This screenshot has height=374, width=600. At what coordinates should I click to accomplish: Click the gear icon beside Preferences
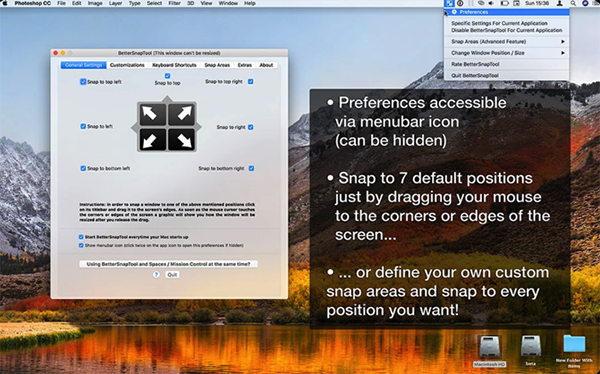pos(454,12)
